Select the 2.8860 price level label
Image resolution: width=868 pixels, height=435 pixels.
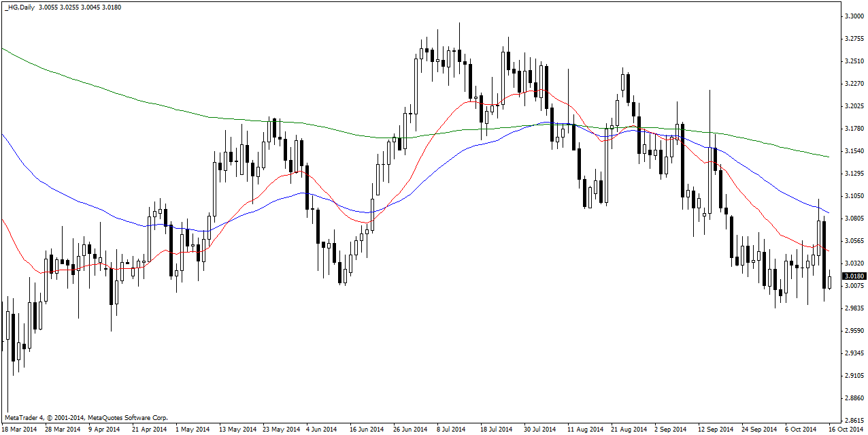pyautogui.click(x=854, y=398)
